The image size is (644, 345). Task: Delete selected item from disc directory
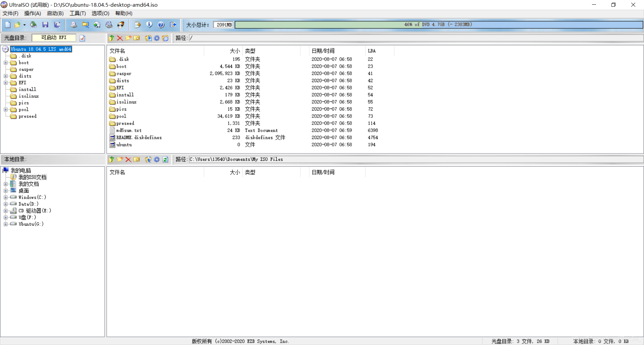[120, 38]
